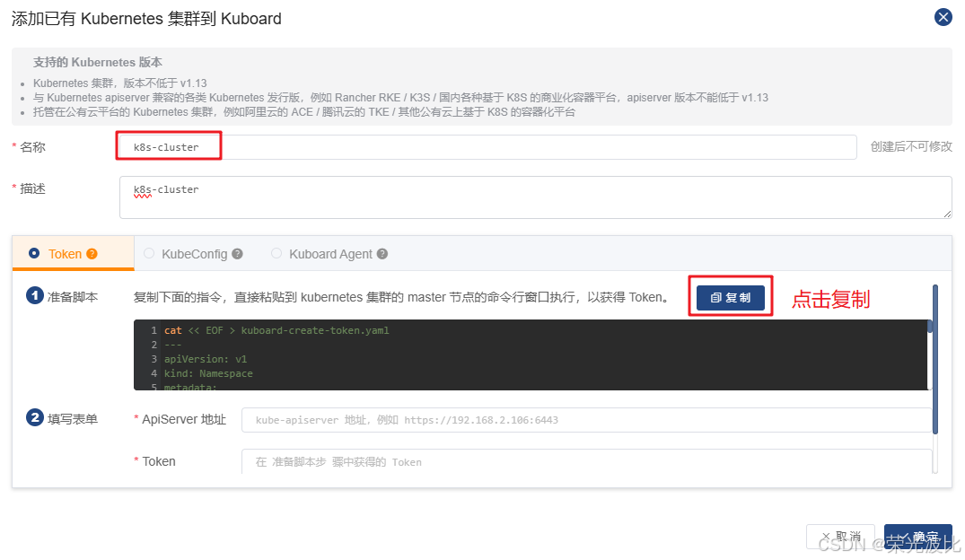This screenshot has height=560, width=965.
Task: Close the add cluster dialog
Action: click(943, 17)
